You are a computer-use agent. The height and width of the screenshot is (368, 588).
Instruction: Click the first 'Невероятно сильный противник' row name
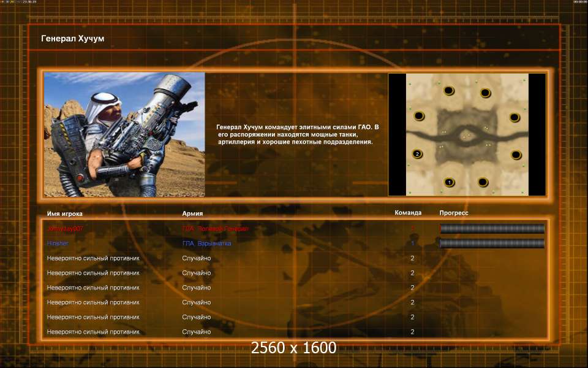coord(93,258)
